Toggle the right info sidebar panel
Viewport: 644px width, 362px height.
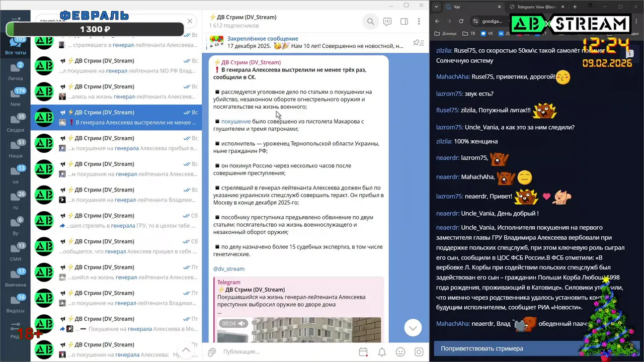tap(404, 22)
